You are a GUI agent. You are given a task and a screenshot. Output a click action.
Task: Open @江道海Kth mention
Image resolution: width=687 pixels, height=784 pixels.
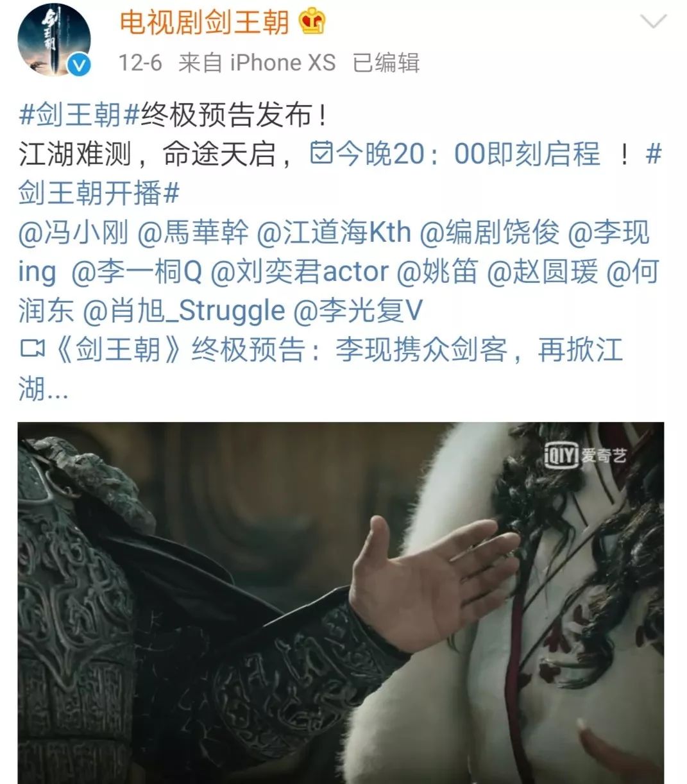click(x=334, y=232)
